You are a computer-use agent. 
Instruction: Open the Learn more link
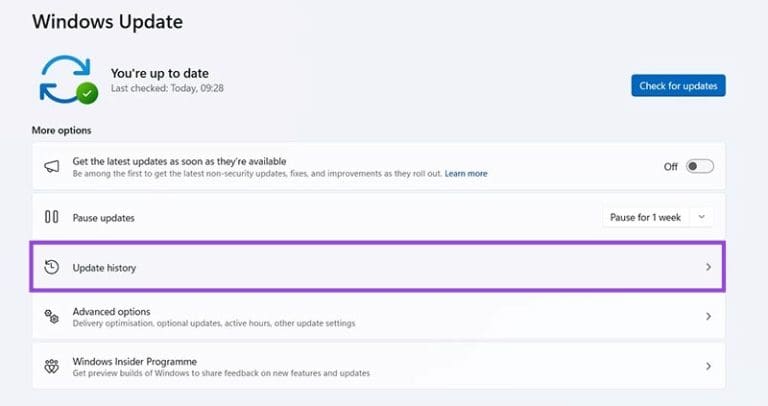(466, 174)
